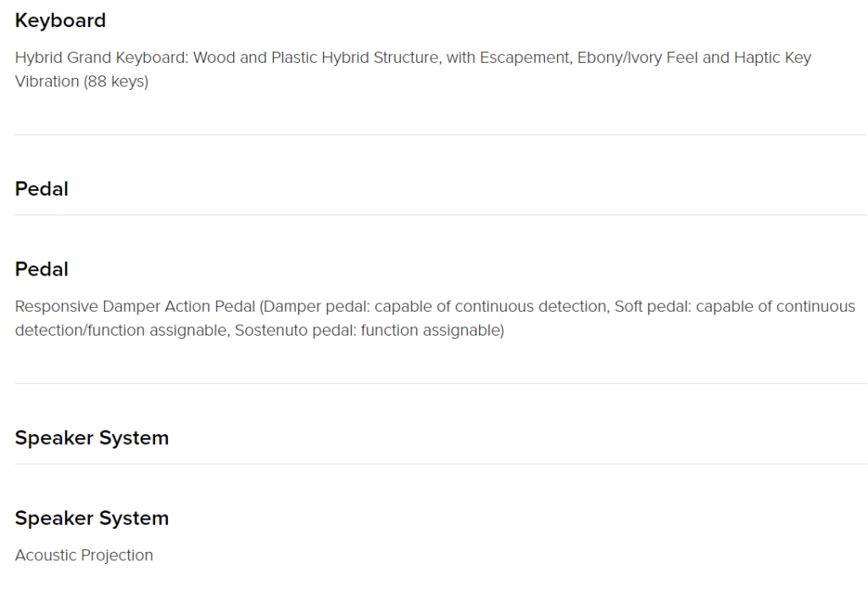Image resolution: width=868 pixels, height=590 pixels.
Task: Click the '(88 keys)' text
Action: pyautogui.click(x=115, y=81)
